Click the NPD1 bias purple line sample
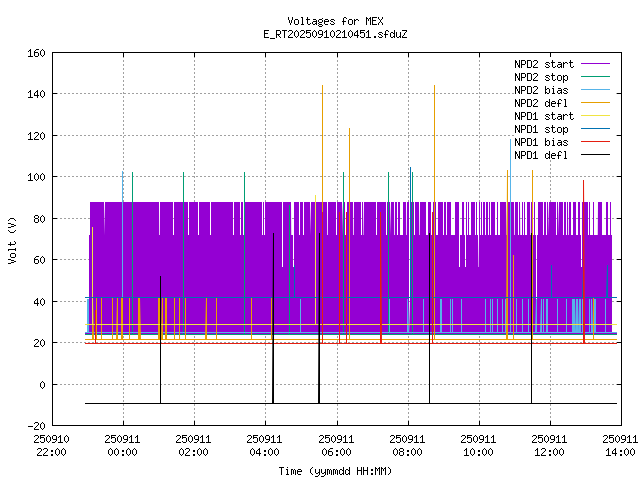 point(594,142)
